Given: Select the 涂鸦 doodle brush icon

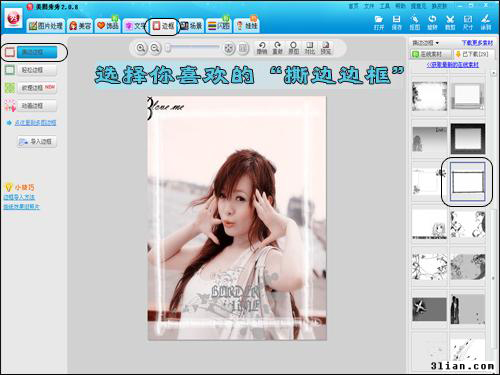Looking at the screenshot, I should tap(486, 23).
